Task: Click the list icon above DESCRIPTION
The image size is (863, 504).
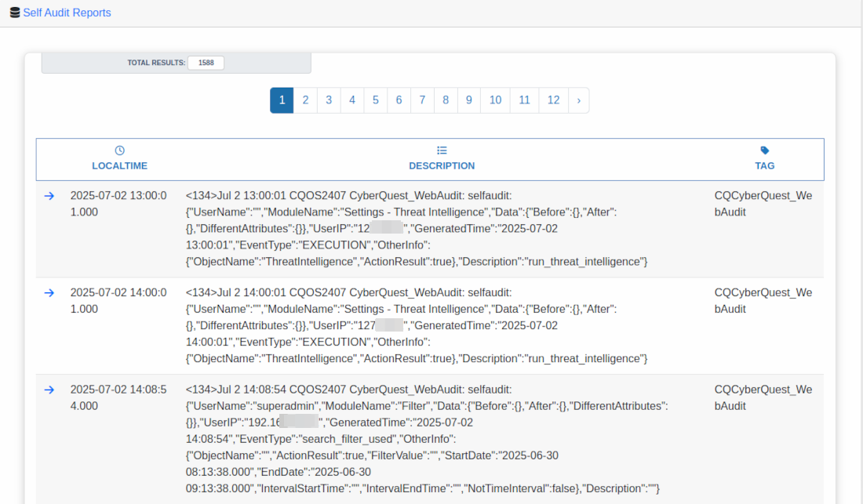Action: coord(442,150)
